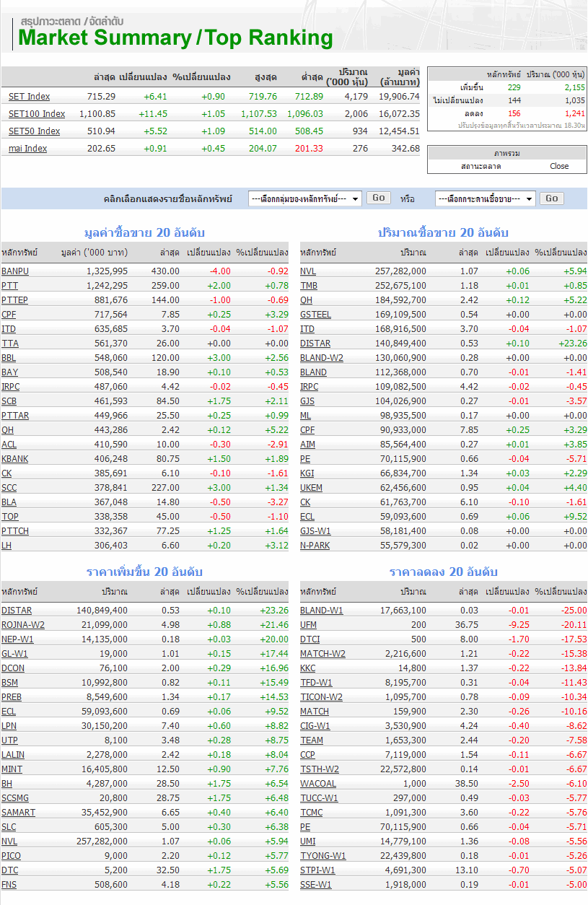Open SSE-W1 warrant link

tap(316, 885)
